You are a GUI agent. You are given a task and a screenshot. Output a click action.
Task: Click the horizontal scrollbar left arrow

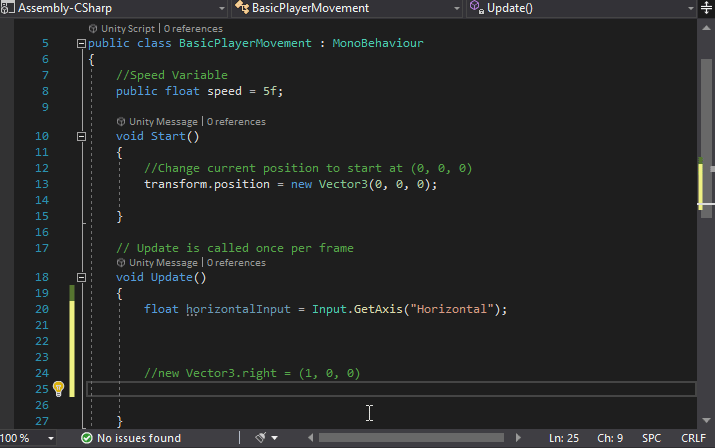click(x=311, y=438)
